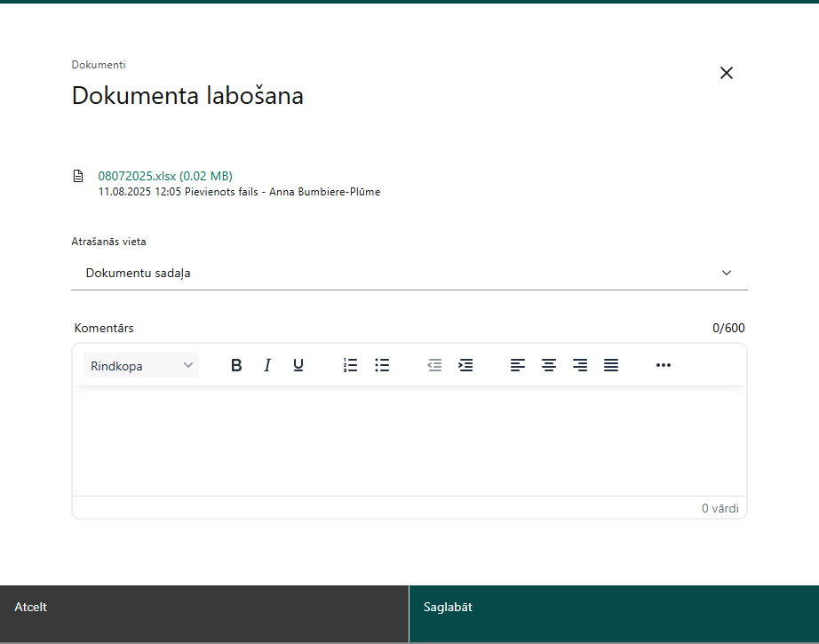
Task: Apply underline formatting in comment editor
Action: [x=298, y=365]
